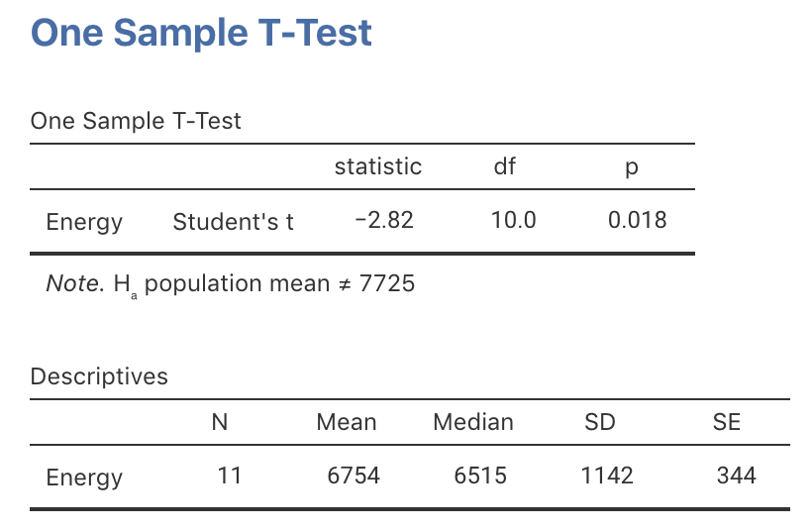
Task: Click the SE column header
Action: point(726,422)
